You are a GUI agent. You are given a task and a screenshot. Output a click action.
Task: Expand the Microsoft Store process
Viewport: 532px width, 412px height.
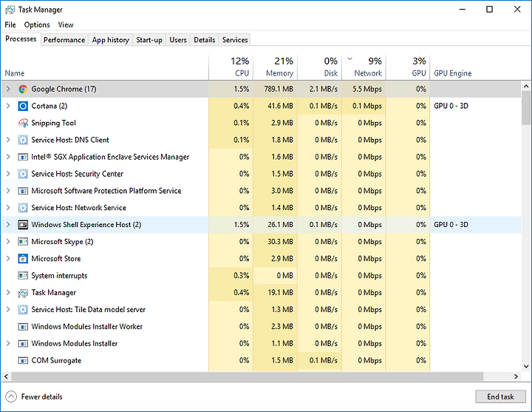(8, 258)
